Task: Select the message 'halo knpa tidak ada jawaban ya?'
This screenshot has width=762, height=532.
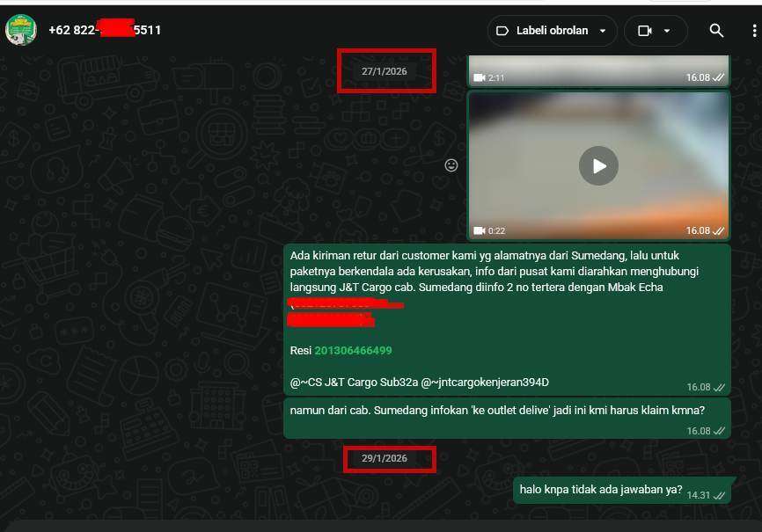Action: coord(600,490)
